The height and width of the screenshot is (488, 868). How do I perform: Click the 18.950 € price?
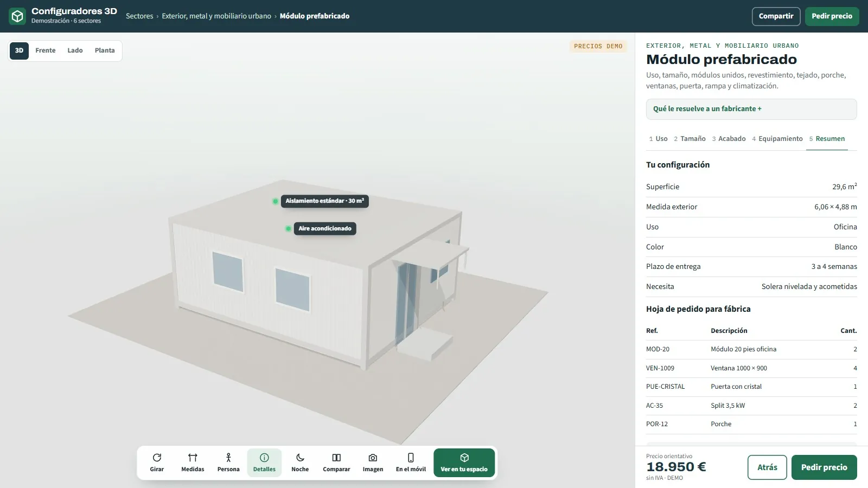click(x=676, y=467)
